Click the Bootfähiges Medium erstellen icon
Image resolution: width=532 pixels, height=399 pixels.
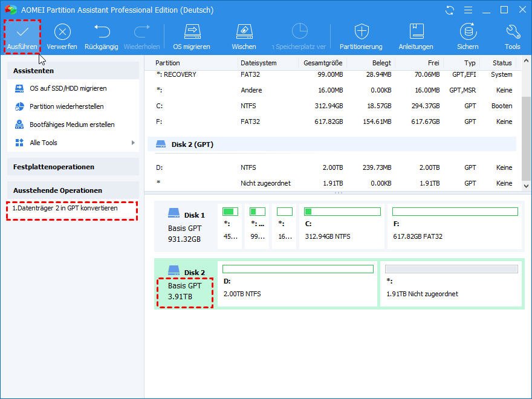tap(19, 125)
